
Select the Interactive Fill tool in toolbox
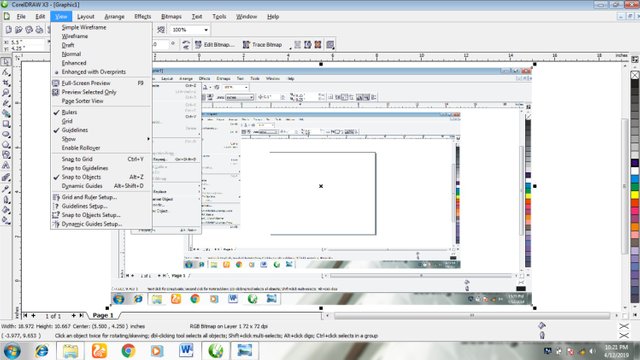(6, 220)
